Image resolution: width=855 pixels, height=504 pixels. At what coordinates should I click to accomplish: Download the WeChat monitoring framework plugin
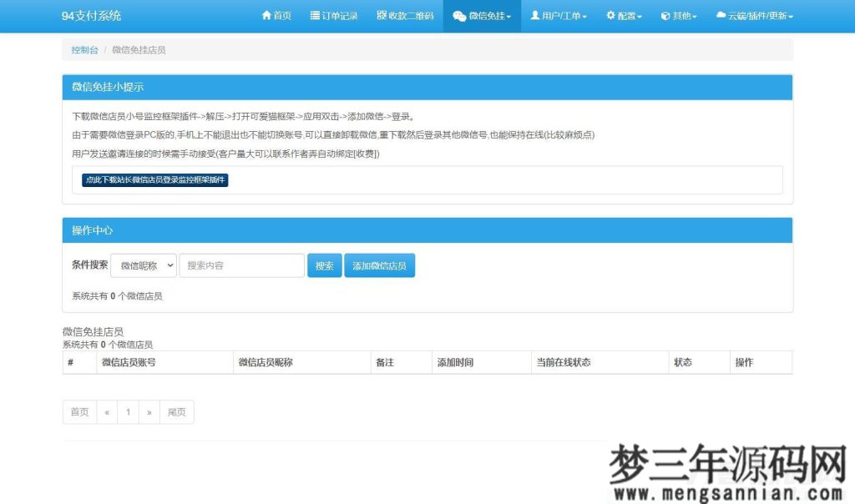point(154,179)
